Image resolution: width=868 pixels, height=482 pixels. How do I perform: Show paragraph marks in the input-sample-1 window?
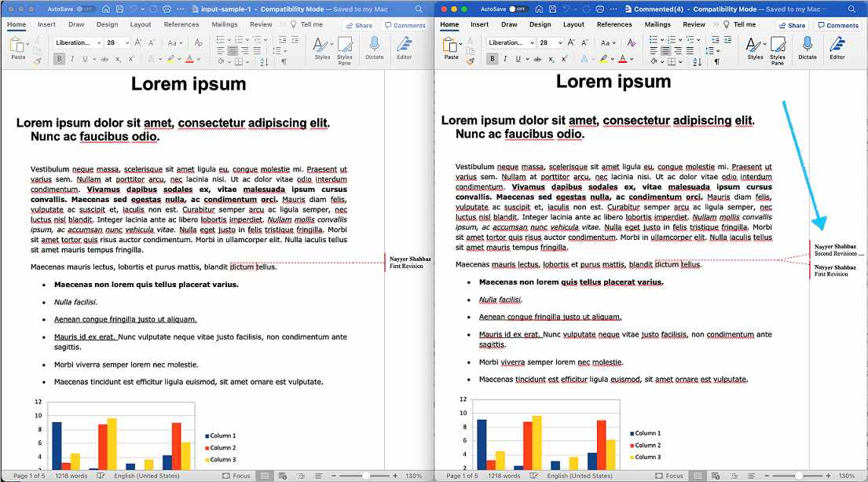tap(283, 61)
